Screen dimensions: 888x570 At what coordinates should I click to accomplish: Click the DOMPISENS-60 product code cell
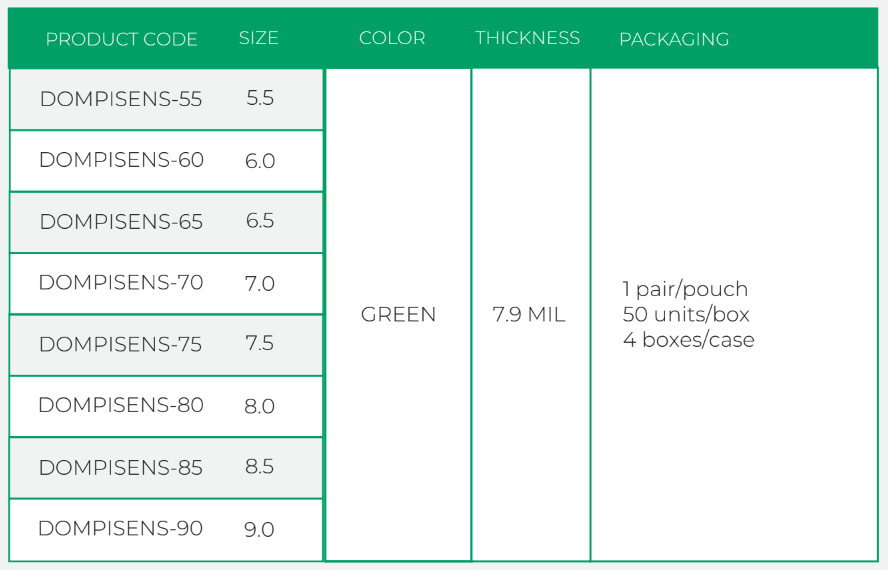pyautogui.click(x=121, y=160)
